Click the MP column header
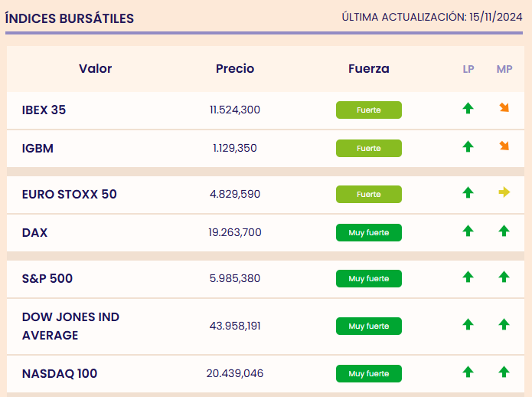 [x=504, y=69]
